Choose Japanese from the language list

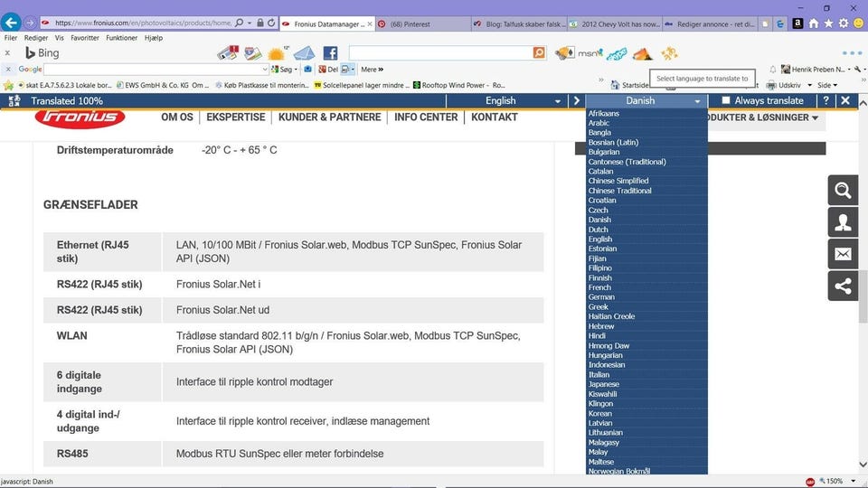(x=603, y=385)
